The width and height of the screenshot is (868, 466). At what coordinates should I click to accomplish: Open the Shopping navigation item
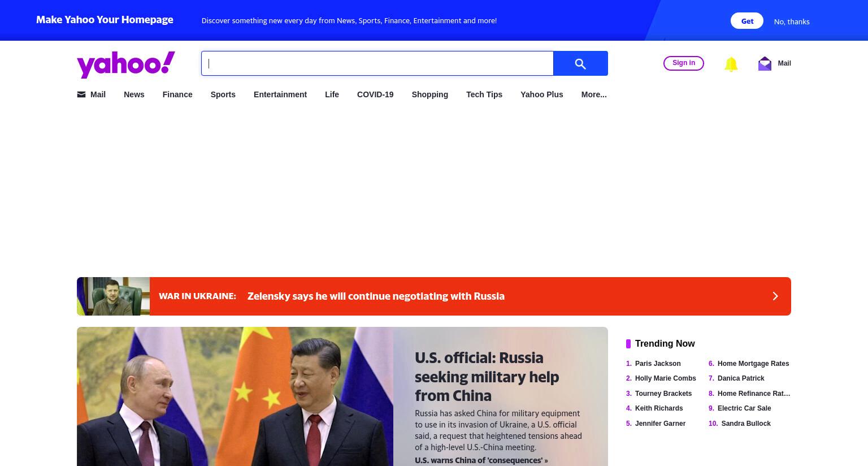tap(429, 94)
